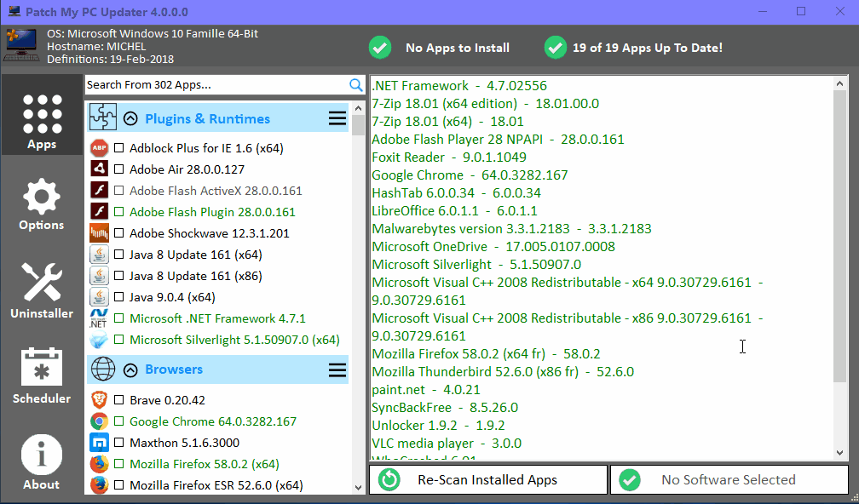The image size is (859, 504).
Task: Click the Brave lion icon
Action: [x=99, y=400]
